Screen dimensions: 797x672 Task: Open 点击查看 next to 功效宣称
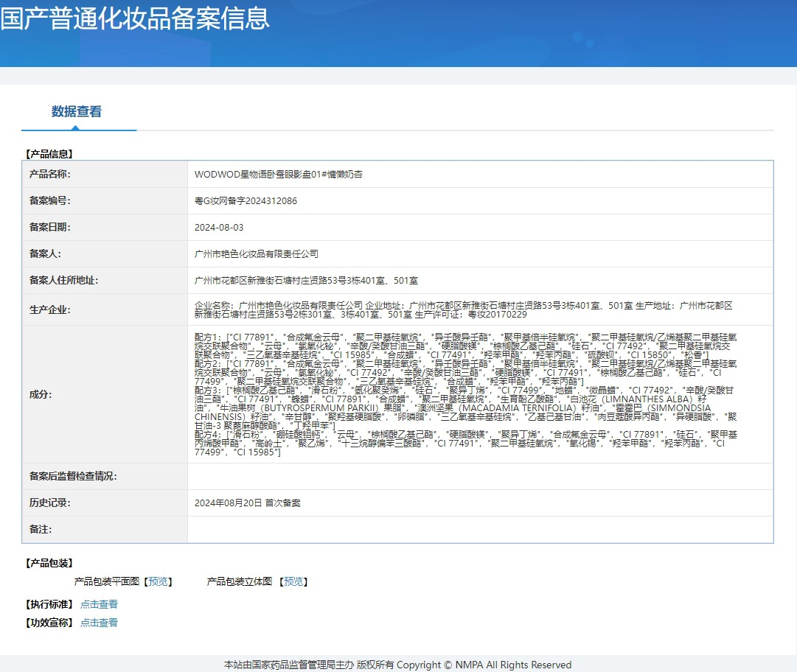[x=99, y=623]
